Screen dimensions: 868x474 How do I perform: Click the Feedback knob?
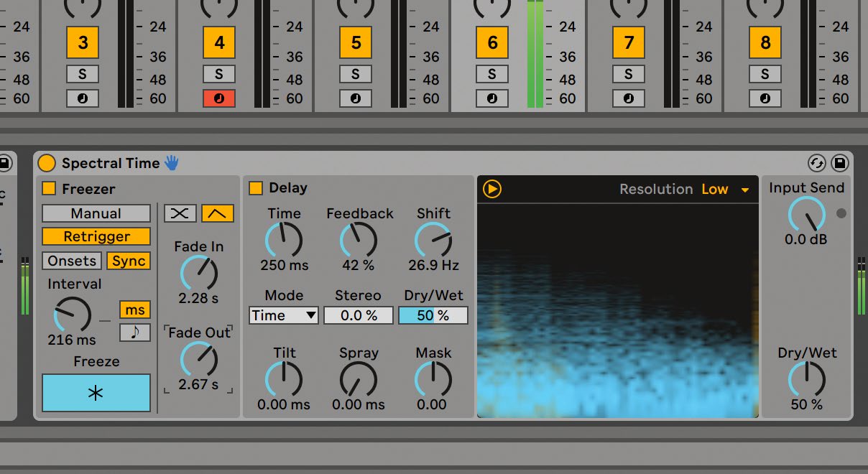pos(359,240)
